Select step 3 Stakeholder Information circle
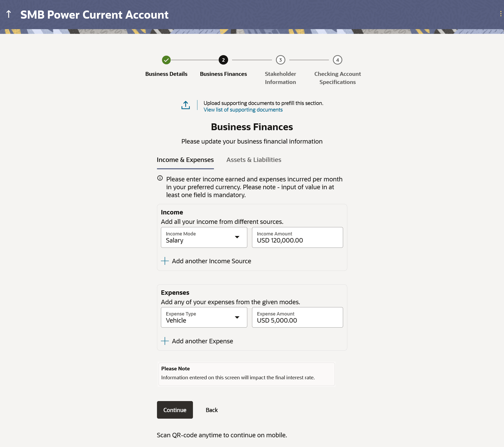Viewport: 504px width, 447px height. [x=280, y=60]
